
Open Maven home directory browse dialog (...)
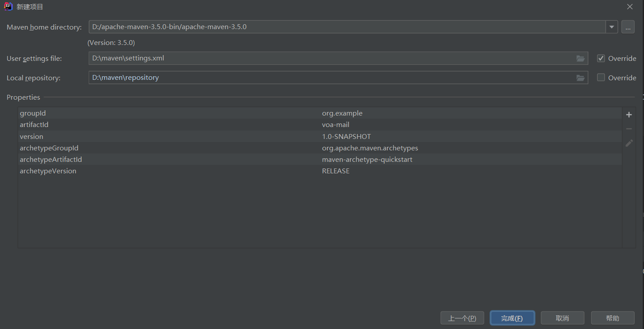628,27
